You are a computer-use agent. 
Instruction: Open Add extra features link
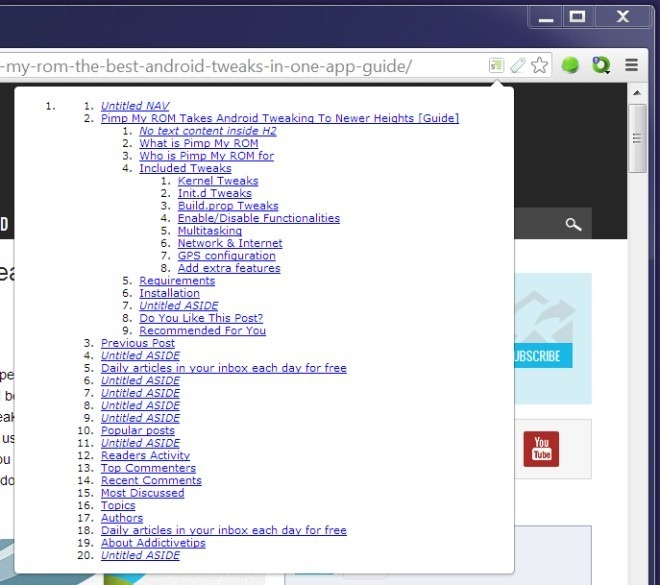tap(229, 268)
